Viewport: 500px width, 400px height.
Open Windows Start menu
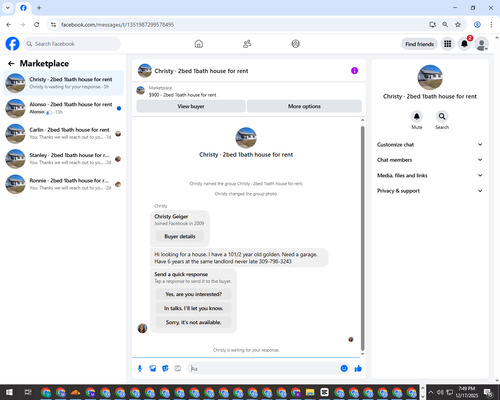point(9,392)
